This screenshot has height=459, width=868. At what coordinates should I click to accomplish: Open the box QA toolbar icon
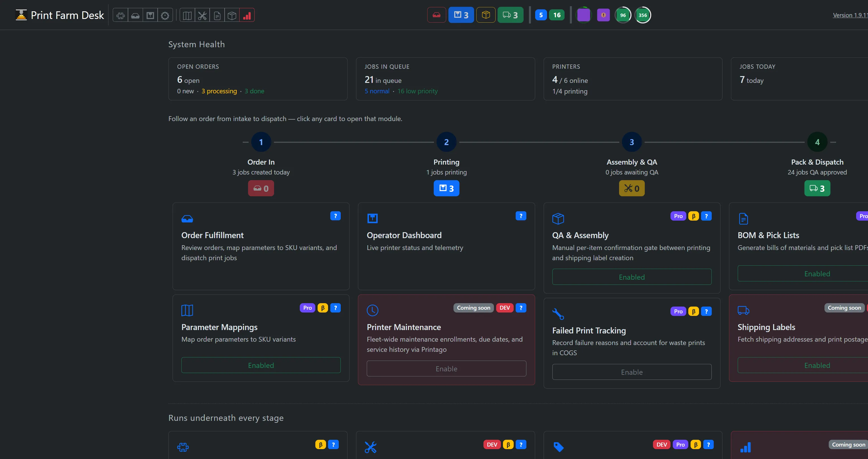(x=232, y=15)
